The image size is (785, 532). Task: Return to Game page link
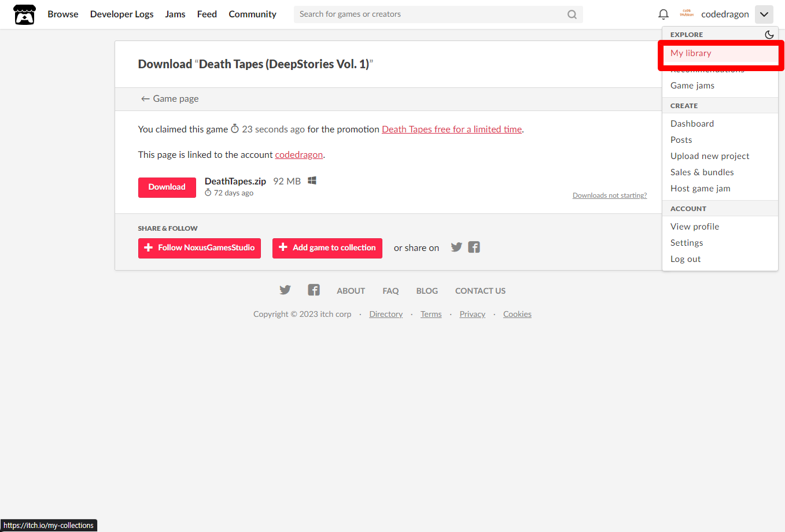170,99
